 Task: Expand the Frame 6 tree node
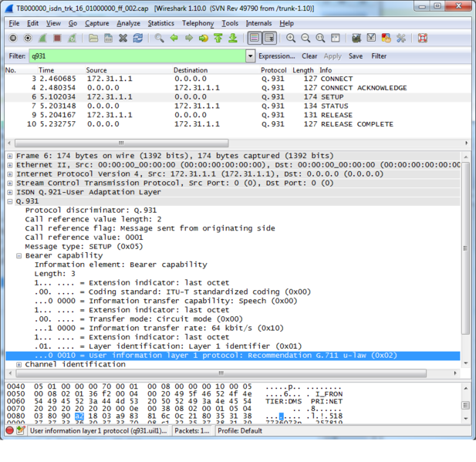click(10, 156)
